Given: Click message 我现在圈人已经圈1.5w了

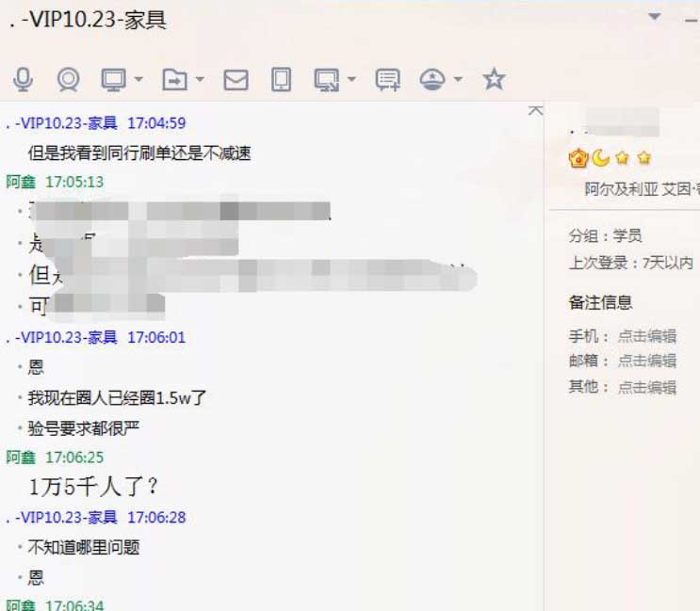Looking at the screenshot, I should tap(117, 397).
